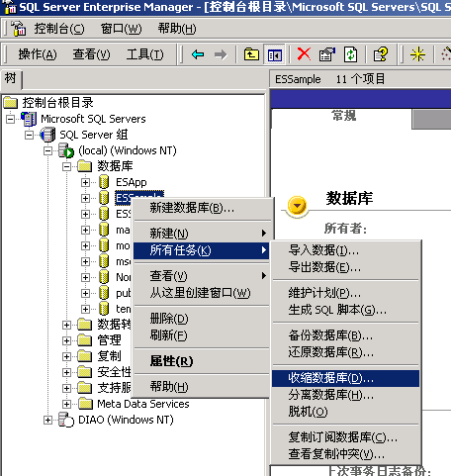Select 生成 SQL 脚本(G)... entry
The image size is (451, 476).
pos(345,310)
